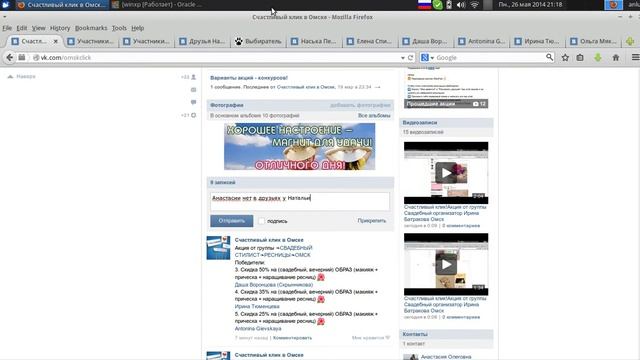640x360 pixels.
Task: Play the first video thumbnail
Action: [x=446, y=173]
